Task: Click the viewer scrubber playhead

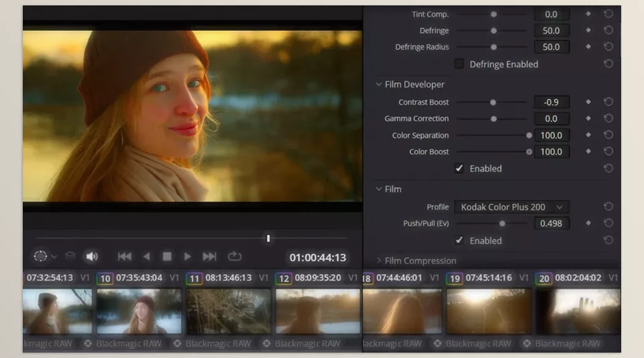Action: coord(268,238)
